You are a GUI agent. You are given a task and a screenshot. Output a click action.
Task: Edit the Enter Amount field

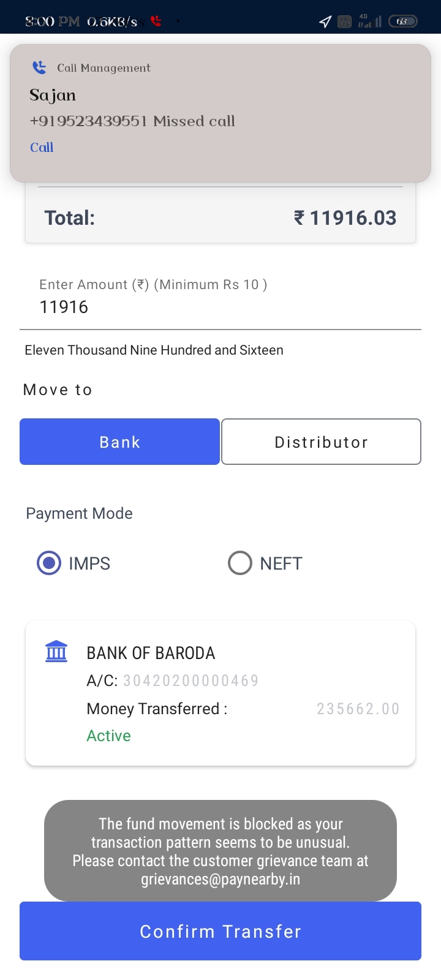pos(221,307)
